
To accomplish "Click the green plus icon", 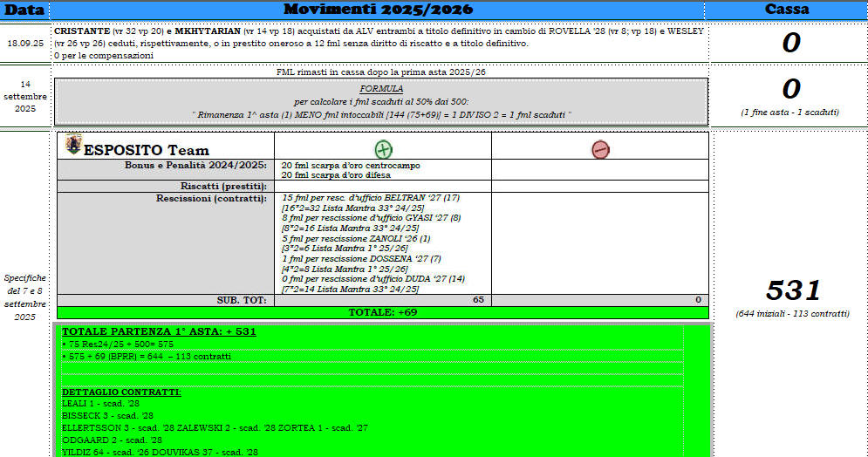I will pos(382,149).
